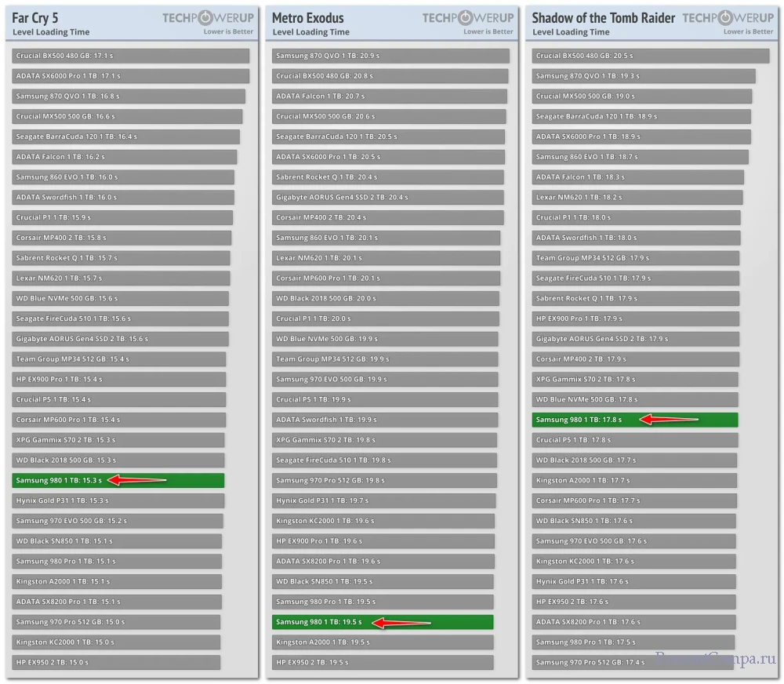
Task: Select the Samsung 870 QVO 19.3 s bar
Action: coord(644,76)
